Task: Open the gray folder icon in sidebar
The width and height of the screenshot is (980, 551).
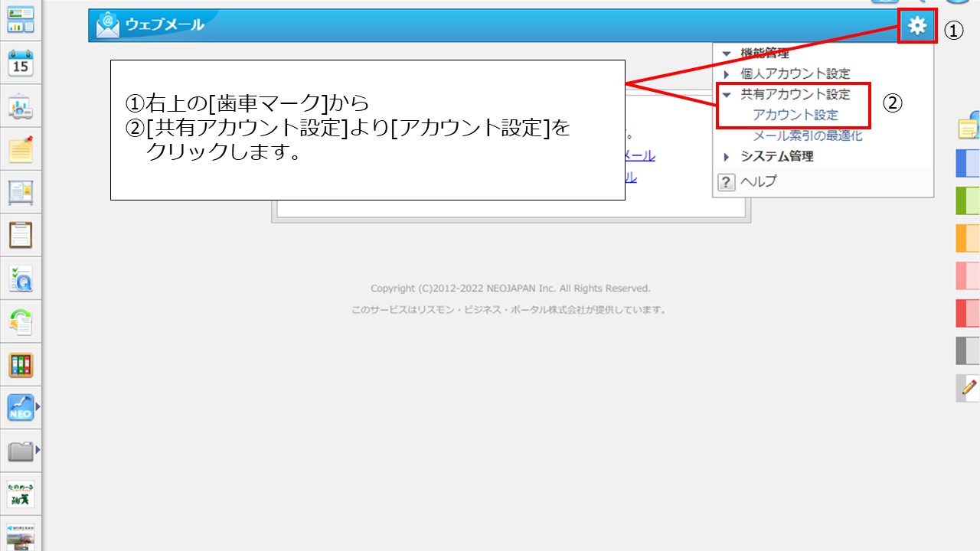Action: coord(21,451)
